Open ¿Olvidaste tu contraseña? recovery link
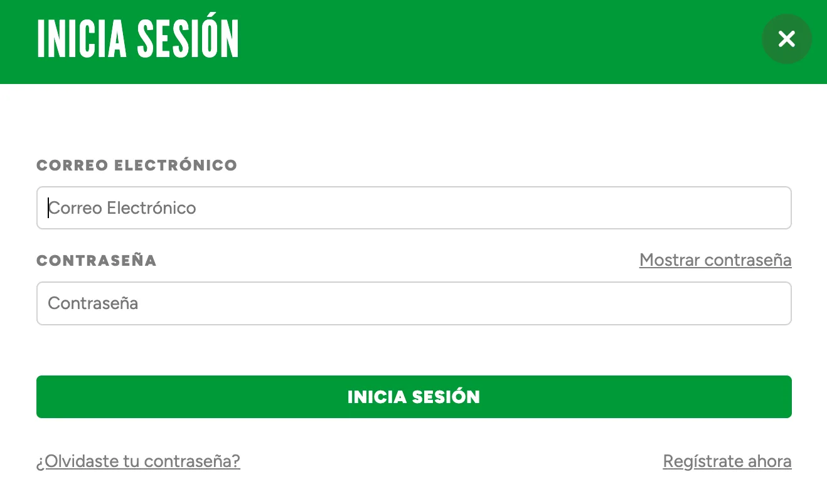 click(x=137, y=461)
